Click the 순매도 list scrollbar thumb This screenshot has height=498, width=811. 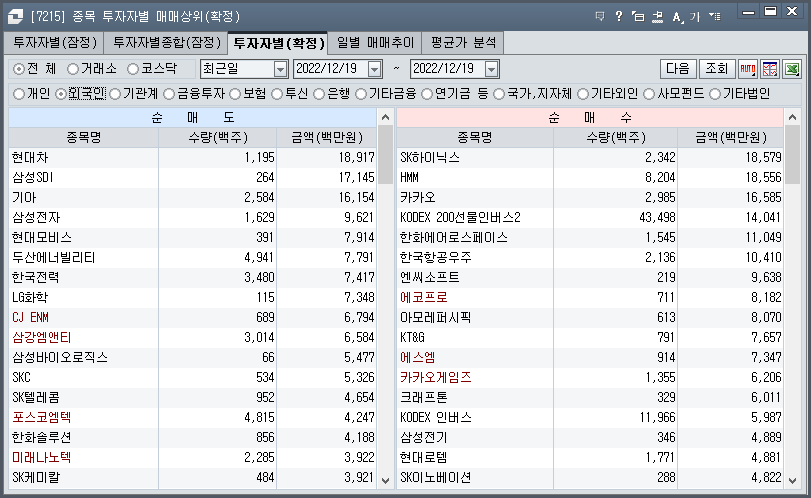pos(385,154)
